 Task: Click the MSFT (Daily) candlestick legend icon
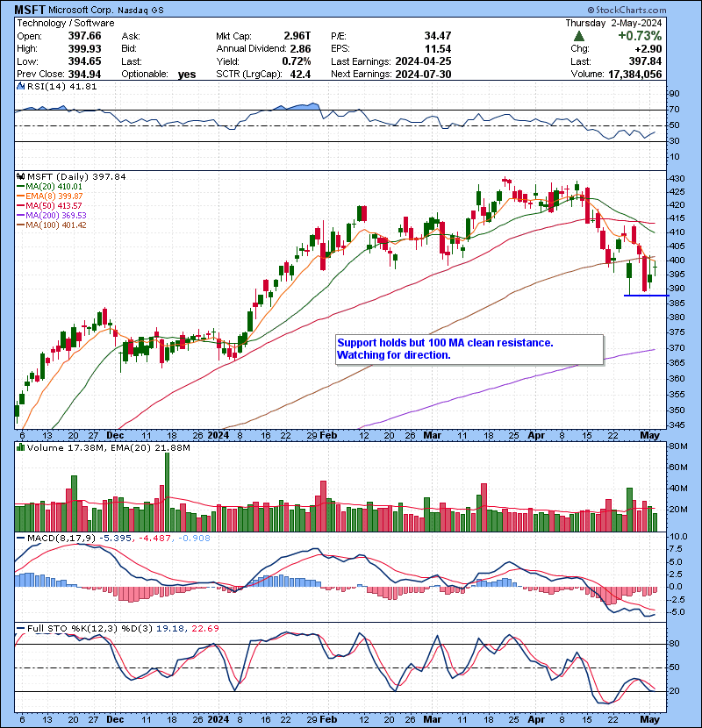click(20, 176)
